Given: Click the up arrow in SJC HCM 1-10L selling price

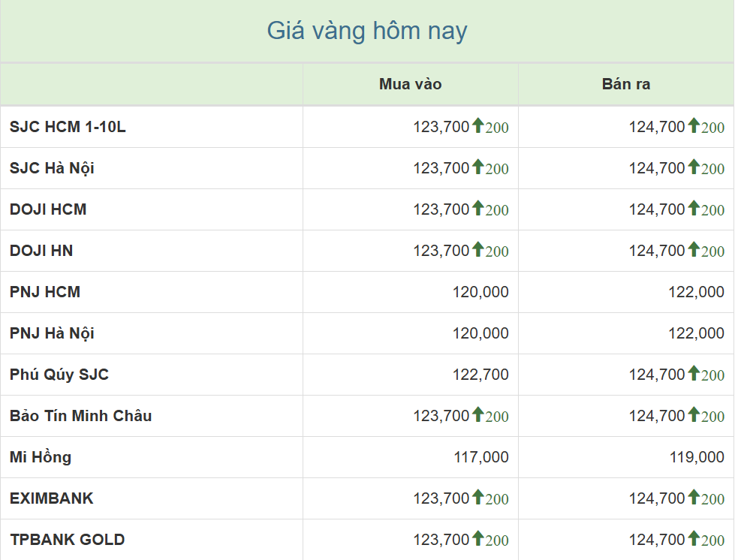Looking at the screenshot, I should coord(694,126).
